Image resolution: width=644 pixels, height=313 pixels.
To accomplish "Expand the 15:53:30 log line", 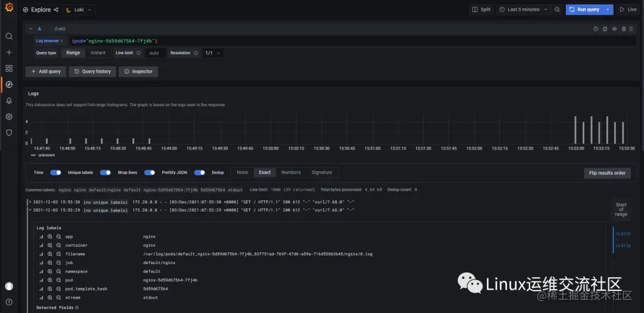I will point(30,202).
